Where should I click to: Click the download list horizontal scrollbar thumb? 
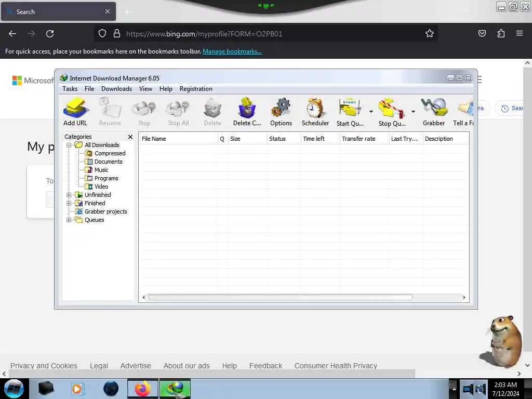280,298
